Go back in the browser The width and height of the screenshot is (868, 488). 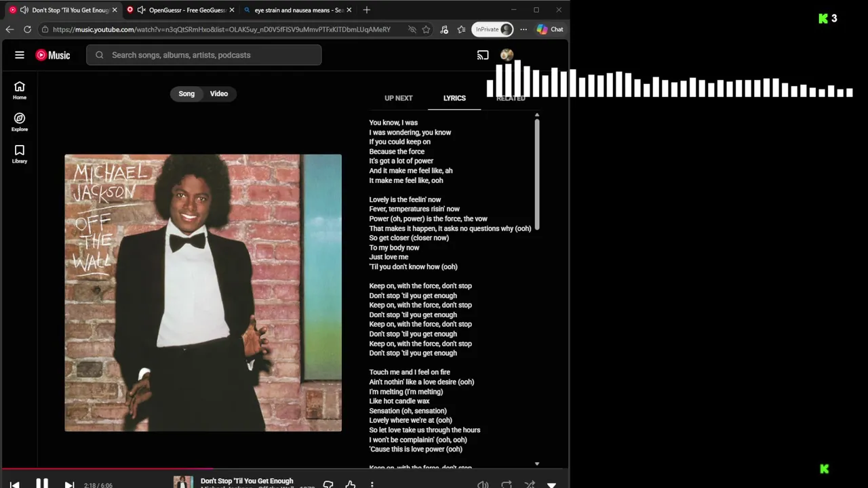click(9, 29)
